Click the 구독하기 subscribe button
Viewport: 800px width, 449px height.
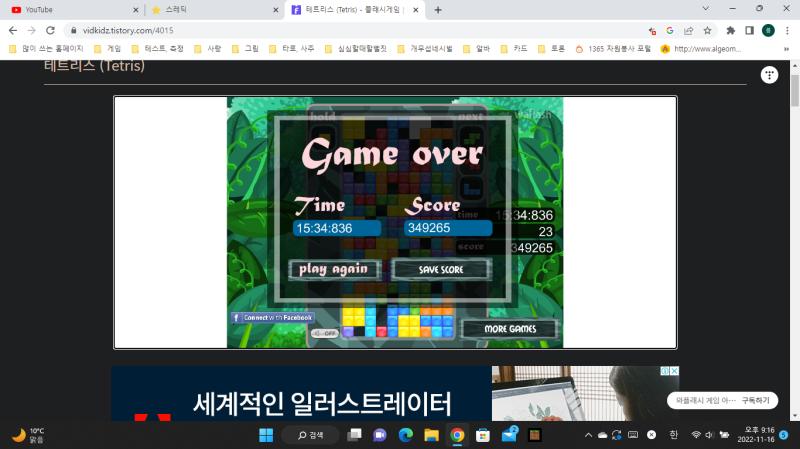(x=756, y=401)
